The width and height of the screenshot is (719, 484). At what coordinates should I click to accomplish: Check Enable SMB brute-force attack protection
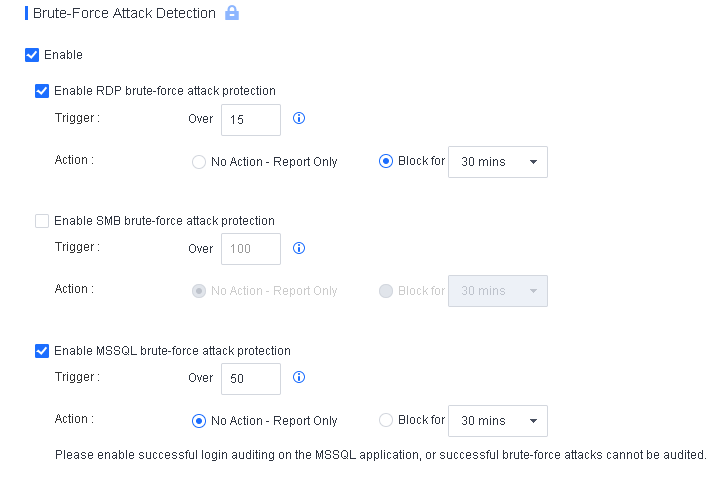[42, 221]
